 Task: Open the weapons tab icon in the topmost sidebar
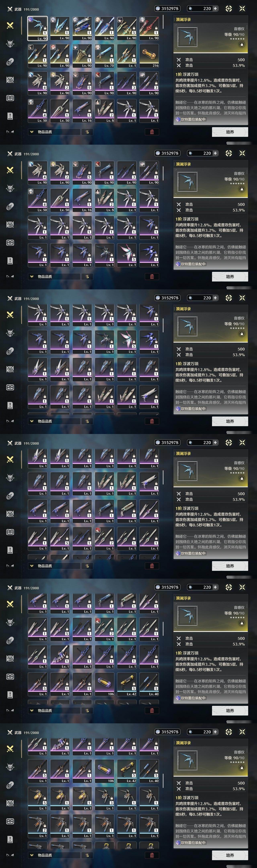[10, 25]
